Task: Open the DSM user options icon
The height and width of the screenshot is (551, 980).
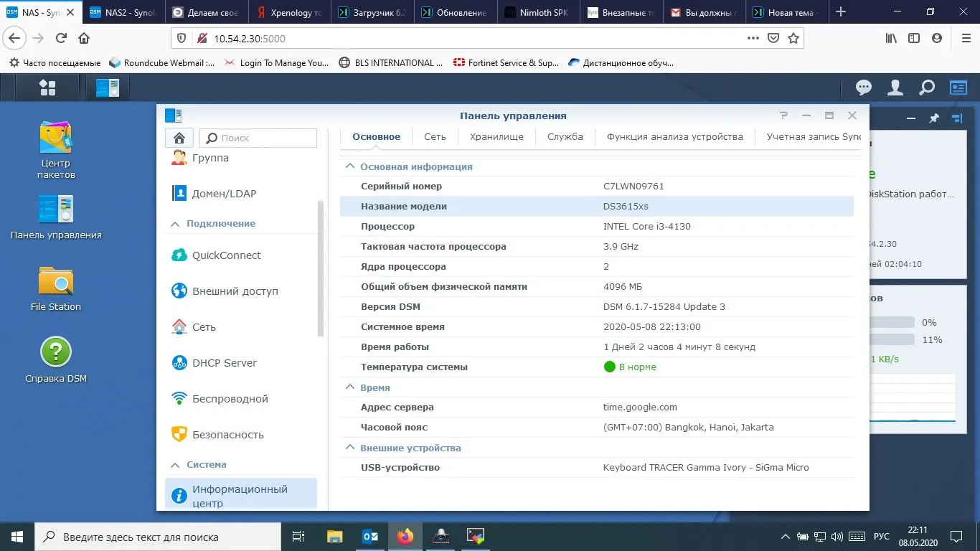Action: click(x=895, y=88)
